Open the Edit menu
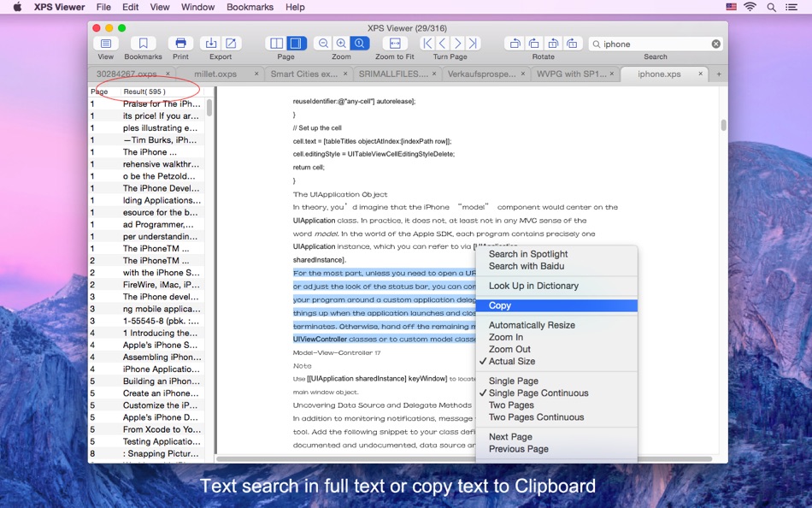This screenshot has width=812, height=508. point(130,7)
